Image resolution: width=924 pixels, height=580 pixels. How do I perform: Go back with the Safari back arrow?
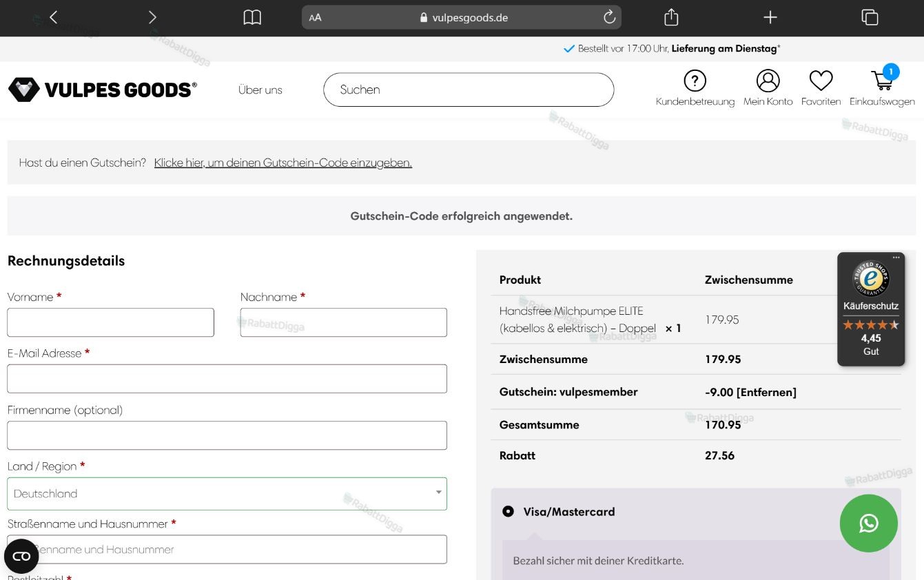pyautogui.click(x=54, y=18)
